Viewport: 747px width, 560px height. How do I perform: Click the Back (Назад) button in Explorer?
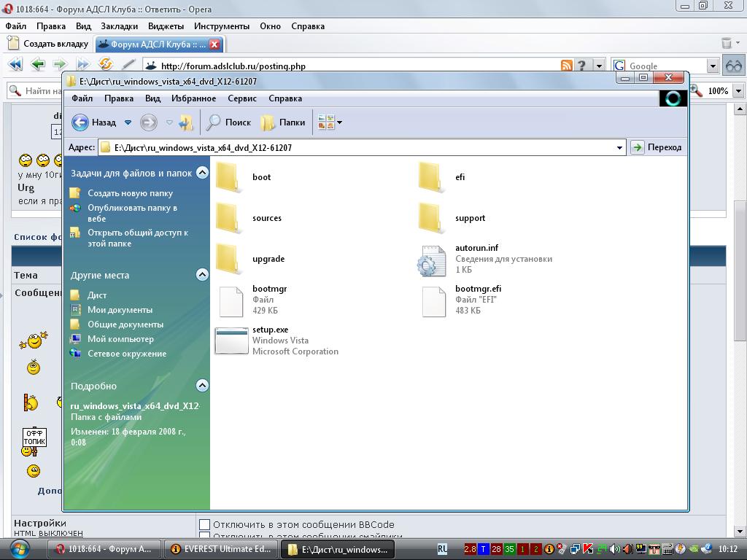point(94,122)
